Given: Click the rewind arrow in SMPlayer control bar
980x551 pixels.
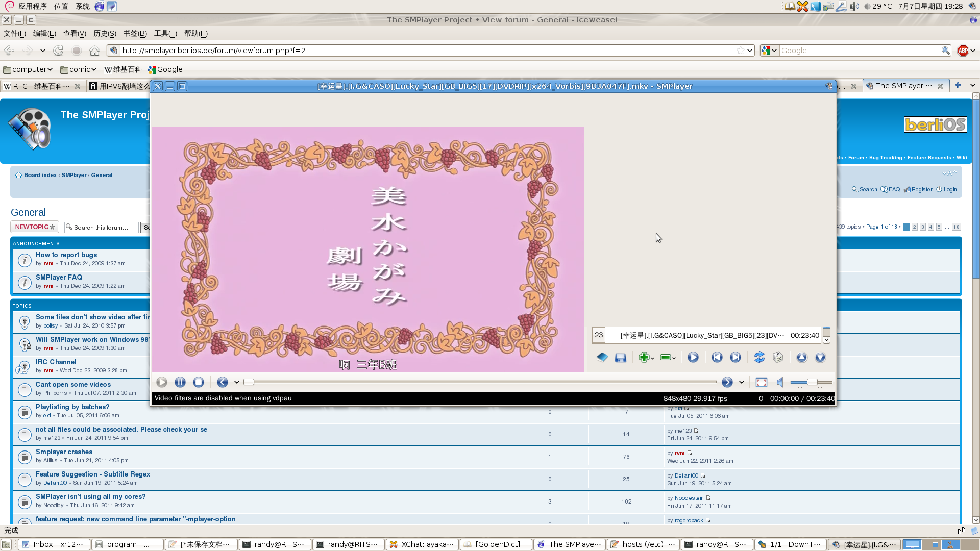Looking at the screenshot, I should click(222, 382).
